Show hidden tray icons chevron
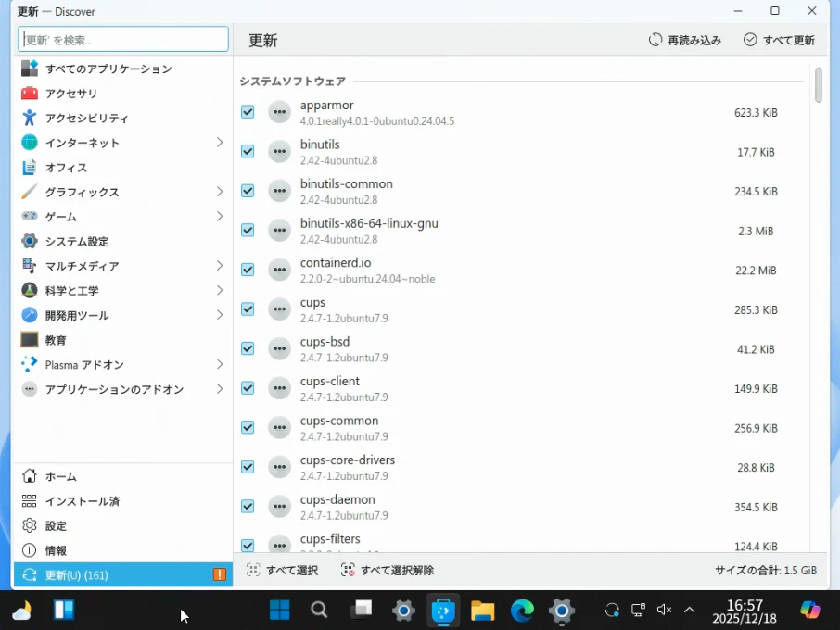This screenshot has height=630, width=840. pyautogui.click(x=690, y=610)
